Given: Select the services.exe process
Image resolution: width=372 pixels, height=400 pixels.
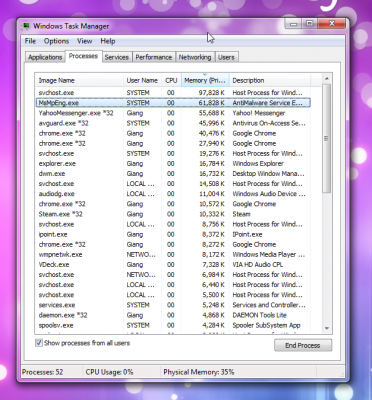Looking at the screenshot, I should [173, 305].
